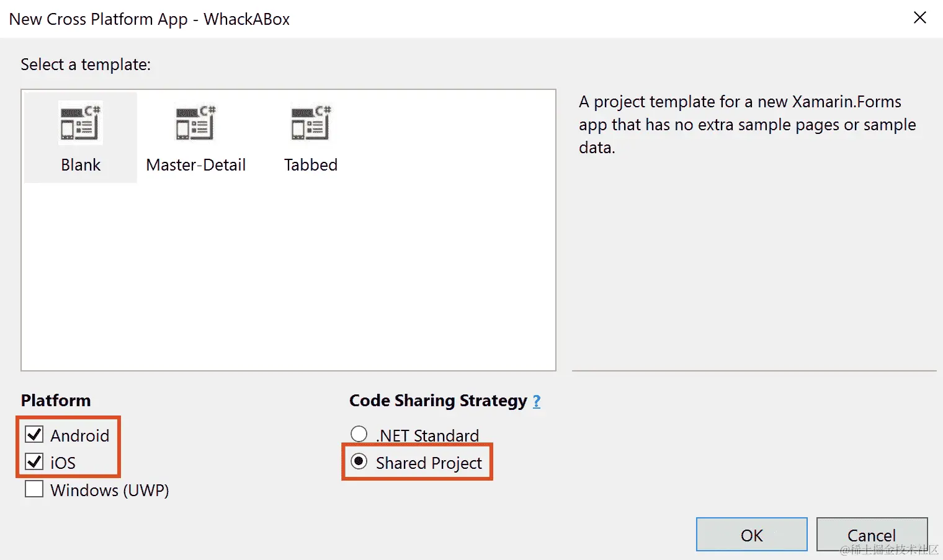Cancel the new app dialog

[872, 535]
